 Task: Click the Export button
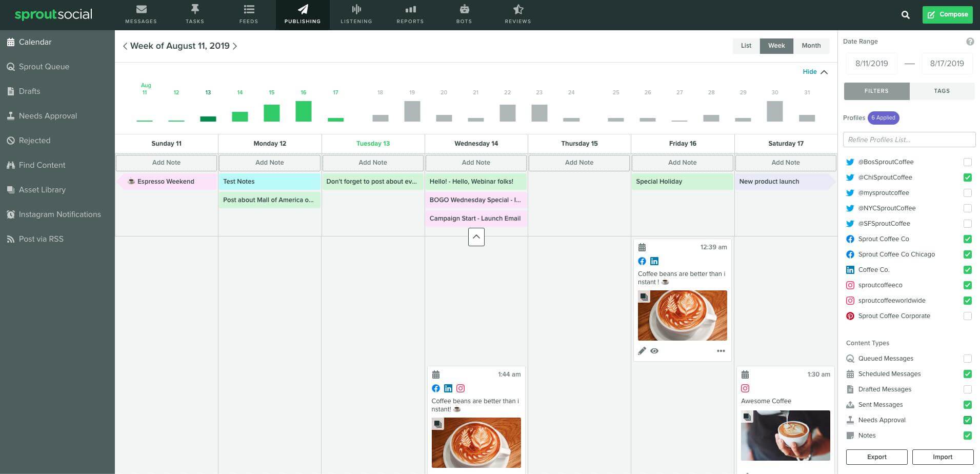click(876, 457)
